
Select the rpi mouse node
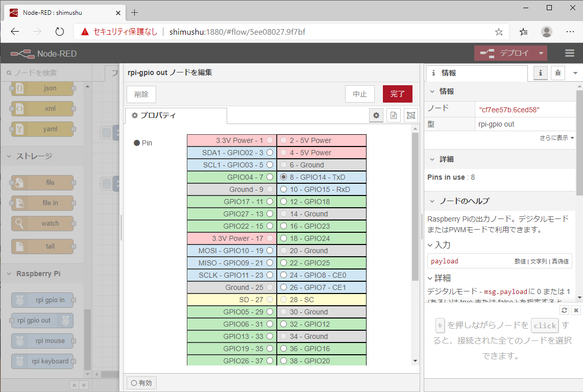(x=42, y=341)
